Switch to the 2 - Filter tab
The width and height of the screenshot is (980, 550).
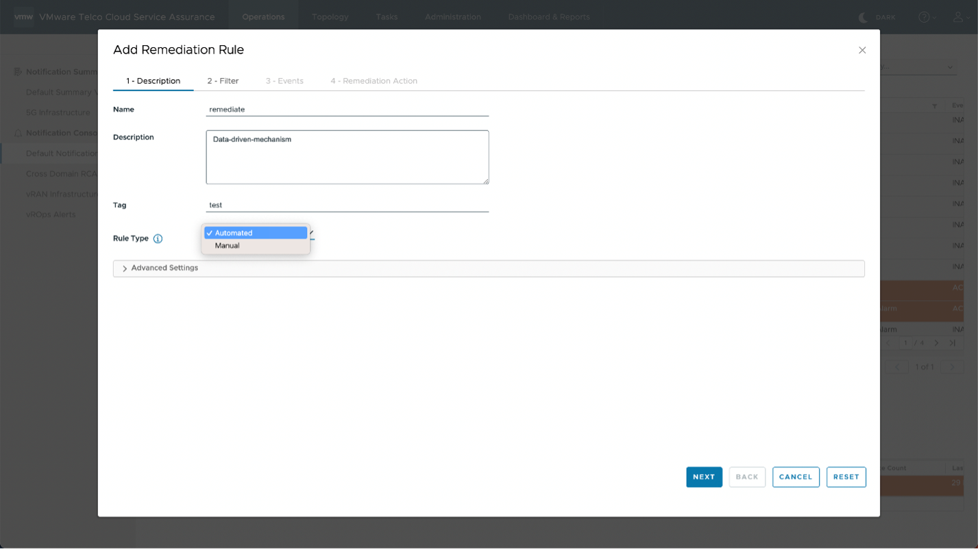pyautogui.click(x=223, y=81)
